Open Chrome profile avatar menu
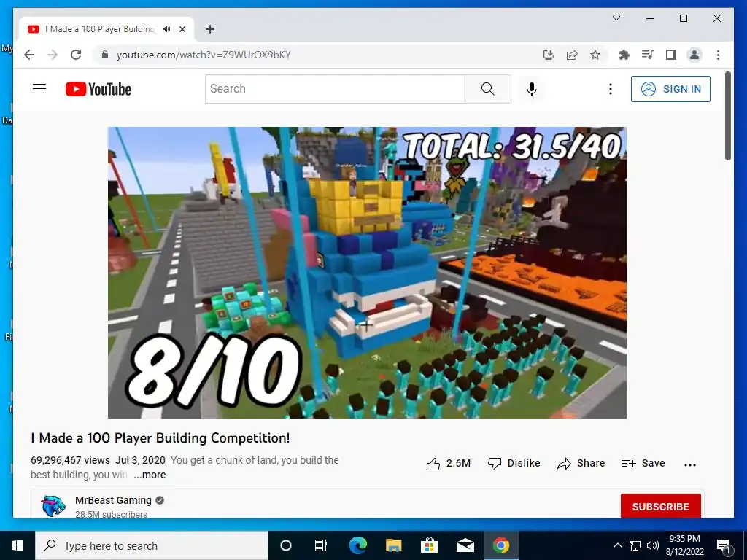The image size is (747, 560). click(694, 55)
